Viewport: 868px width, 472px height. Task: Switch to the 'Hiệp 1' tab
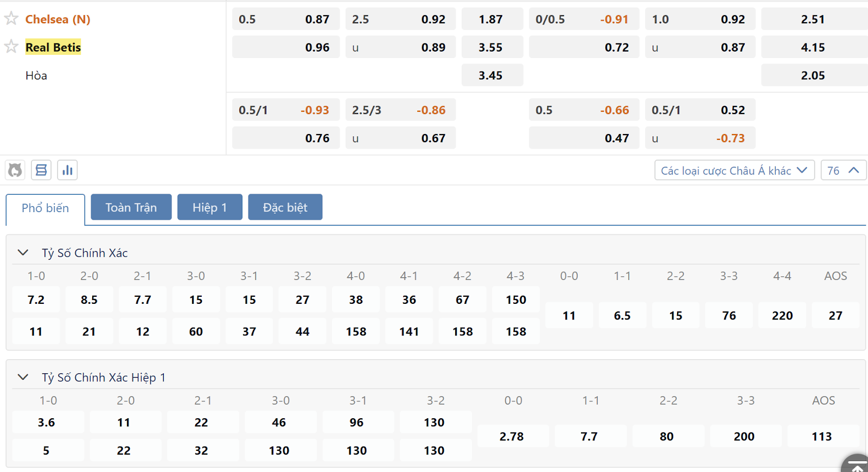[x=210, y=207]
